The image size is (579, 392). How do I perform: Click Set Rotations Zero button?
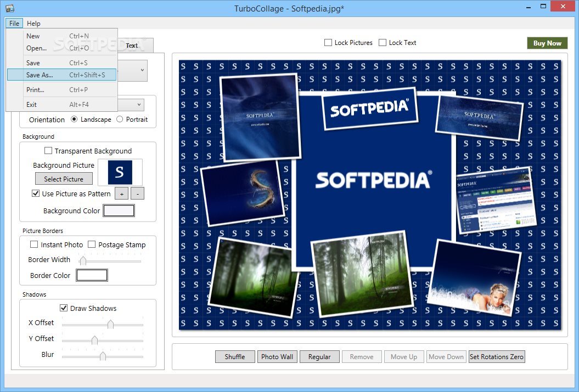[497, 356]
